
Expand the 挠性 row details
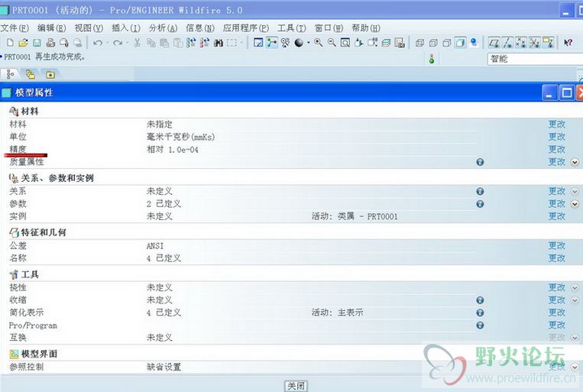575,287
